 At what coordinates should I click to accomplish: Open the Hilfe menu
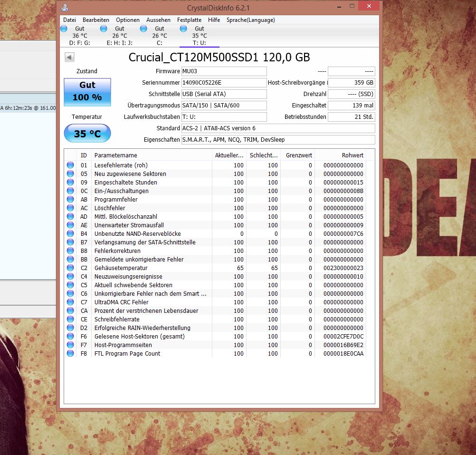(x=214, y=20)
